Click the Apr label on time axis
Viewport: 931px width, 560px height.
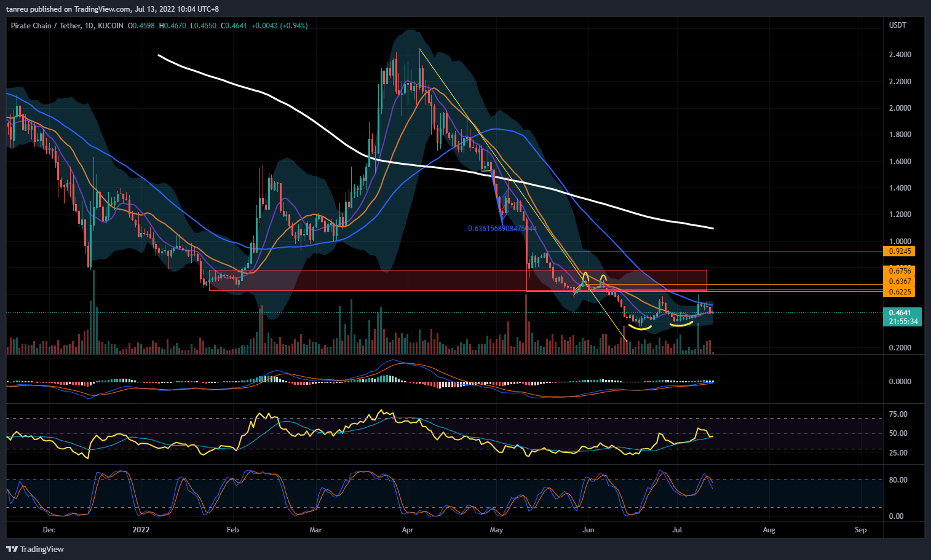pyautogui.click(x=407, y=530)
